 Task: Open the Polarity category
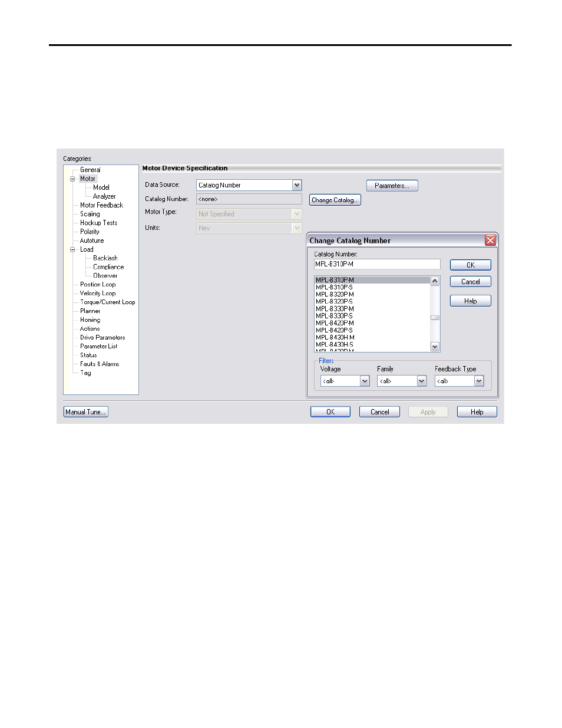tap(90, 232)
